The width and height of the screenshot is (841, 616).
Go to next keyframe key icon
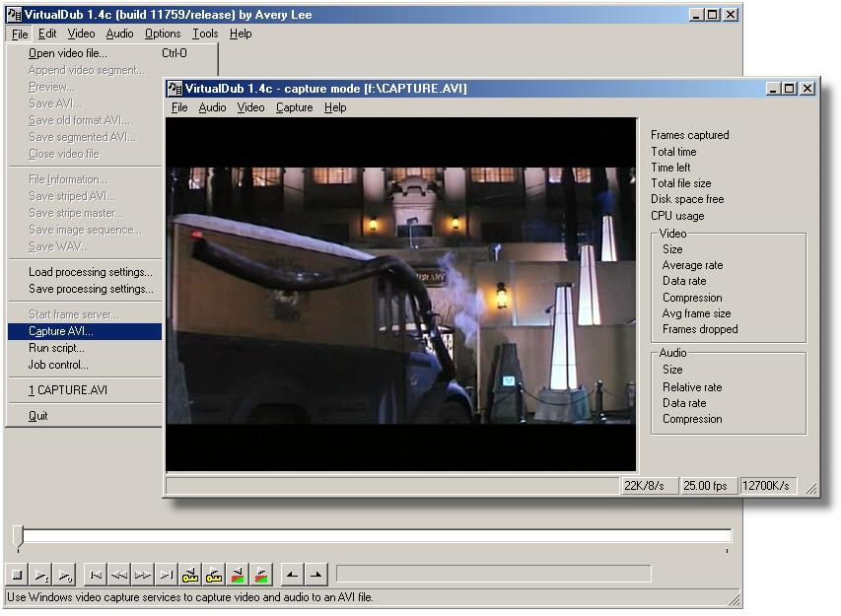tap(214, 575)
